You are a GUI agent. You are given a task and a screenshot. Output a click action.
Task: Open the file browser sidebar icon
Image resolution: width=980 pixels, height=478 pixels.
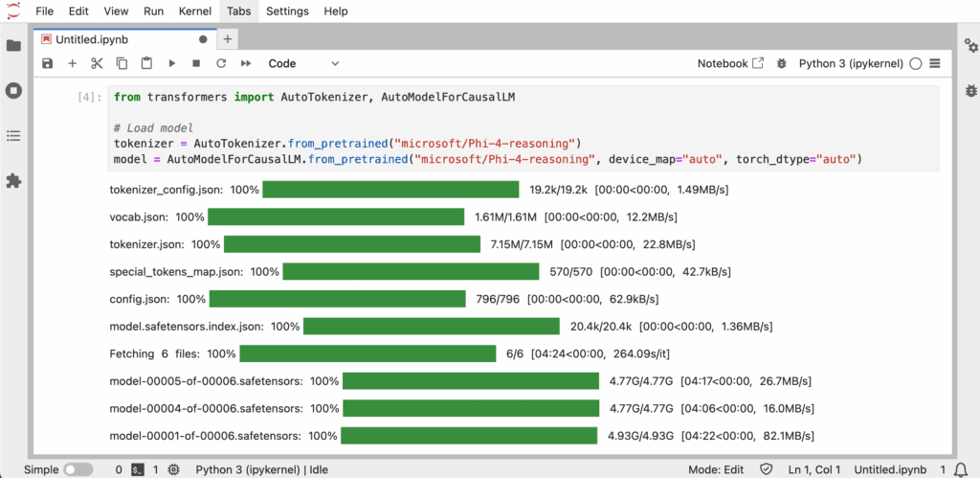pyautogui.click(x=13, y=46)
